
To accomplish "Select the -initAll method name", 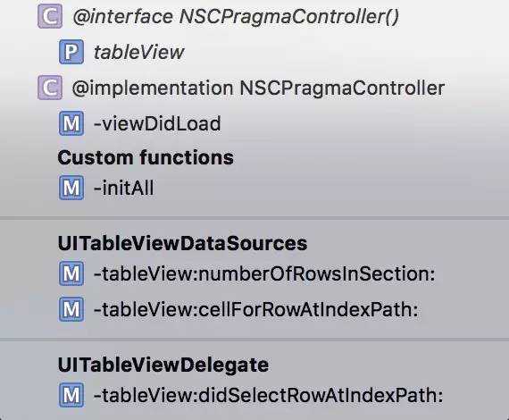I will pos(124,188).
